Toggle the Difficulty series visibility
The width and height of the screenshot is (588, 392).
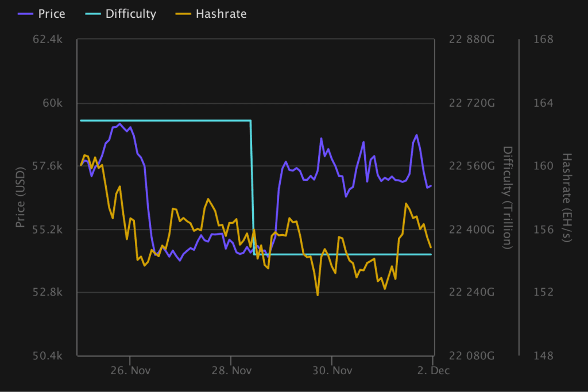(x=130, y=14)
